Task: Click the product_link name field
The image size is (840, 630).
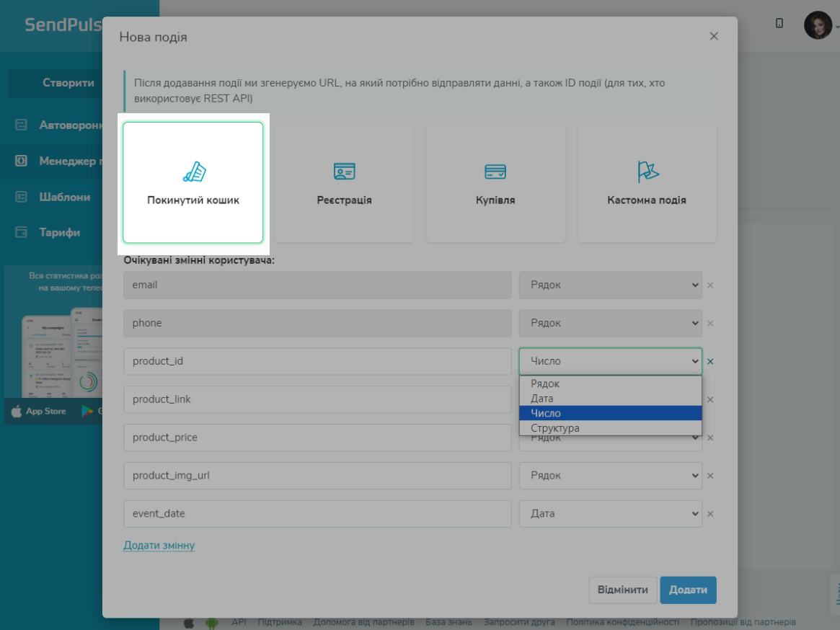Action: pyautogui.click(x=317, y=399)
